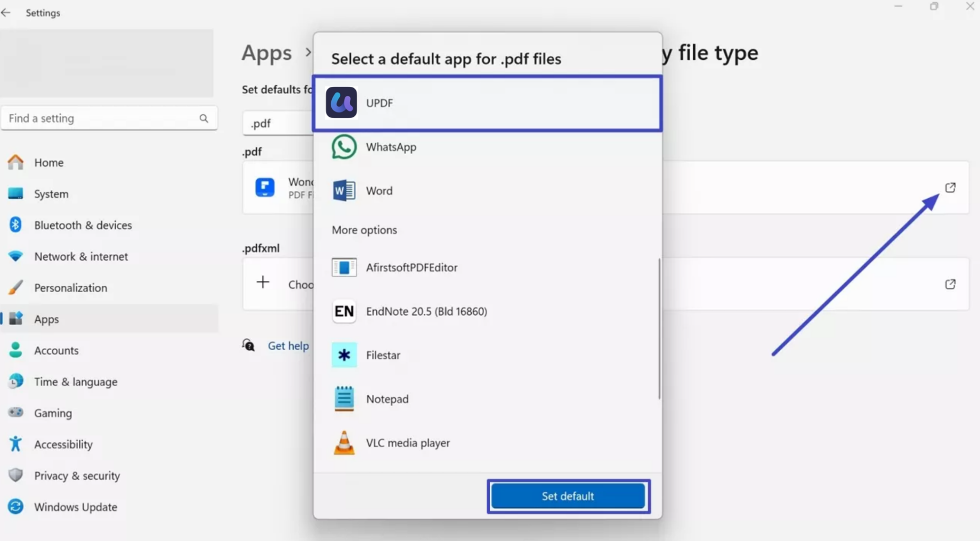The height and width of the screenshot is (541, 980).
Task: Open the System monitor icon
Action: (16, 194)
